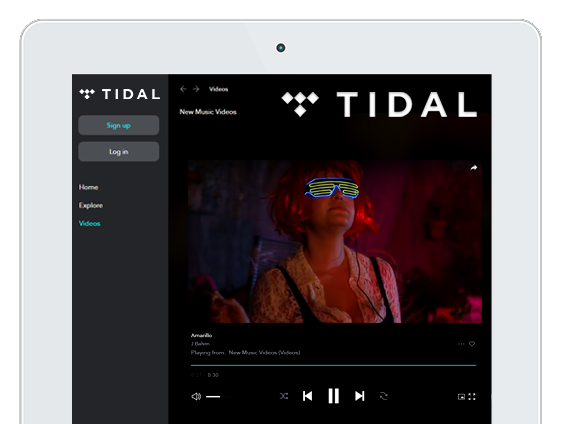Click the Sign up button
Image resolution: width=561 pixels, height=424 pixels.
[x=118, y=125]
